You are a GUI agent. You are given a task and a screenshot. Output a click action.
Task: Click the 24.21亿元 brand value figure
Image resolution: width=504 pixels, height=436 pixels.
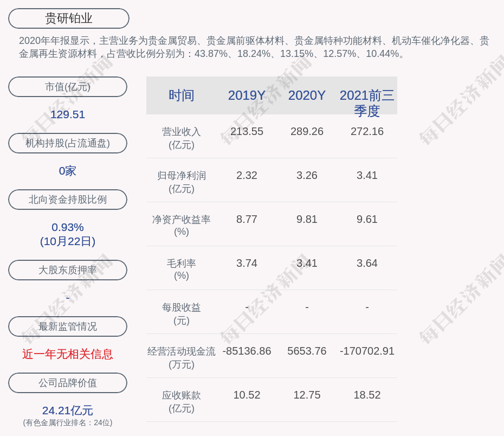(68, 411)
